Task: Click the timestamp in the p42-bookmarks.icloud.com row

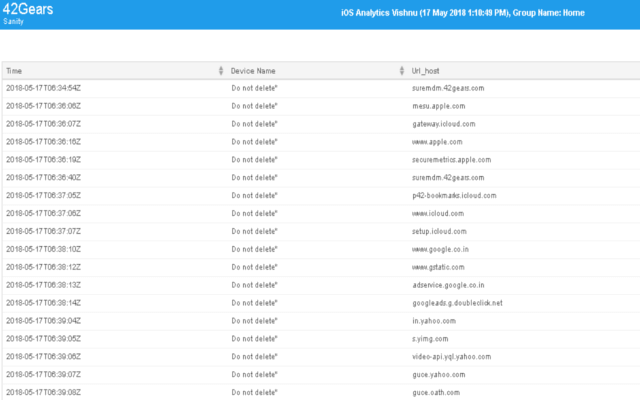Action: [x=43, y=196]
